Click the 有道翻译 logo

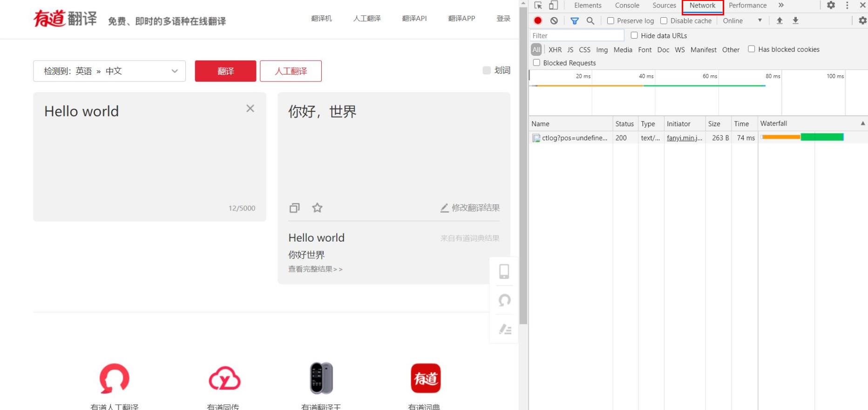pos(65,19)
